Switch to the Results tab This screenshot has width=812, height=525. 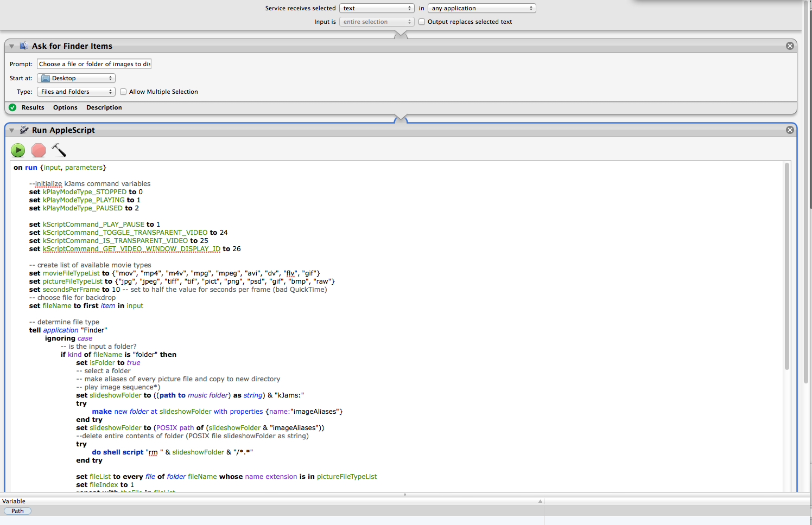coord(33,107)
